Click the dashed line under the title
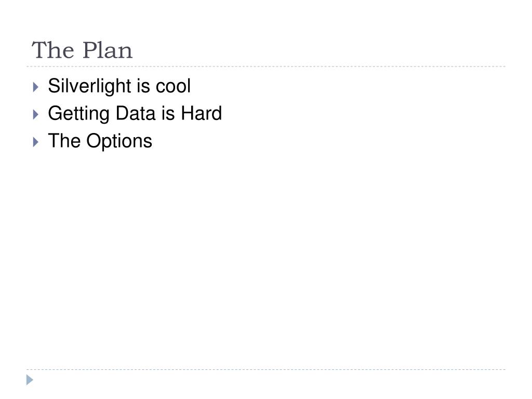The width and height of the screenshot is (532, 399). click(266, 66)
